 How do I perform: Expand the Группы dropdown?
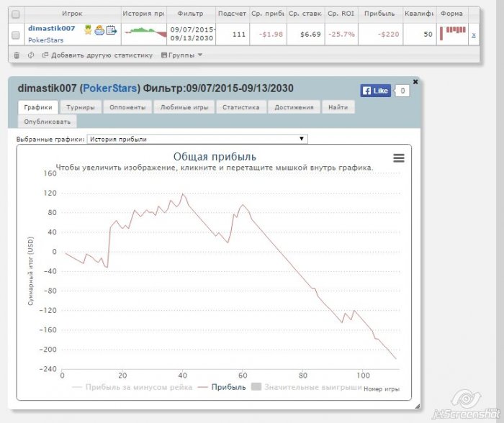[x=181, y=55]
